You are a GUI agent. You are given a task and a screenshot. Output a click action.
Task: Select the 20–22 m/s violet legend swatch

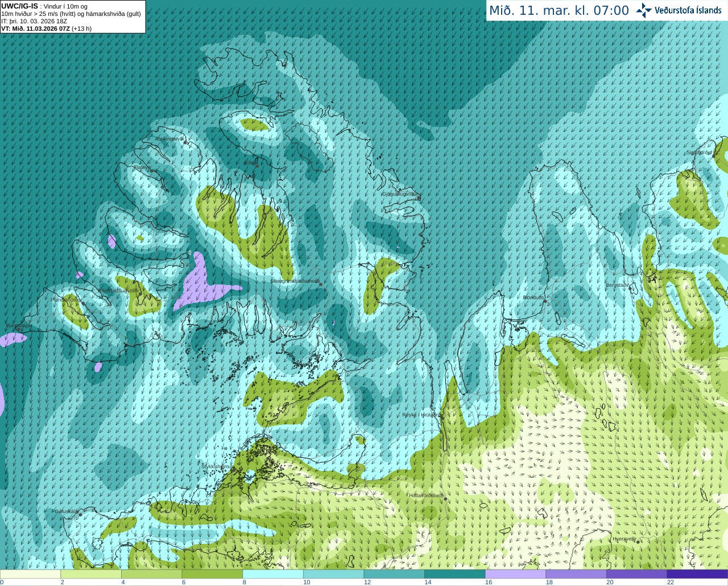(x=636, y=574)
